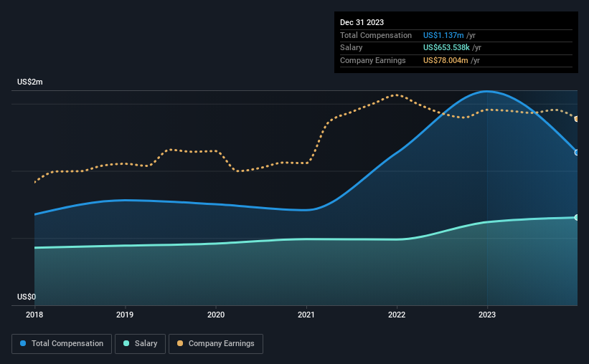589x364 pixels.
Task: Select the 2020 x-axis label
Action: [216, 315]
